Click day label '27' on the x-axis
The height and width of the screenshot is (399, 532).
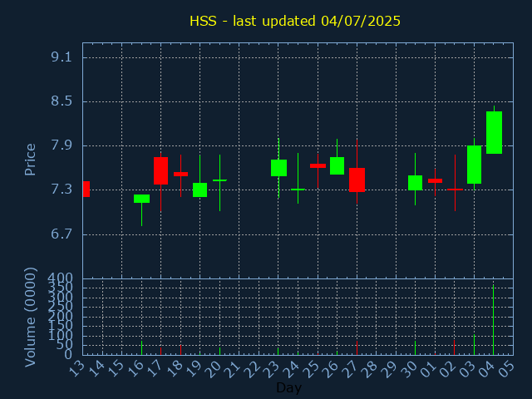(x=351, y=369)
